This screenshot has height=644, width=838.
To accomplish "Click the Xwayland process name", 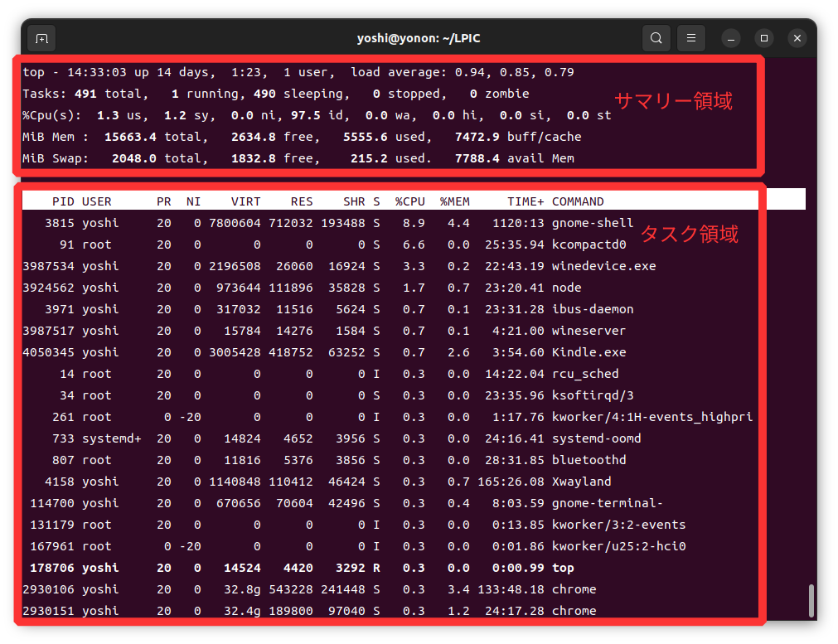I will pyautogui.click(x=582, y=482).
